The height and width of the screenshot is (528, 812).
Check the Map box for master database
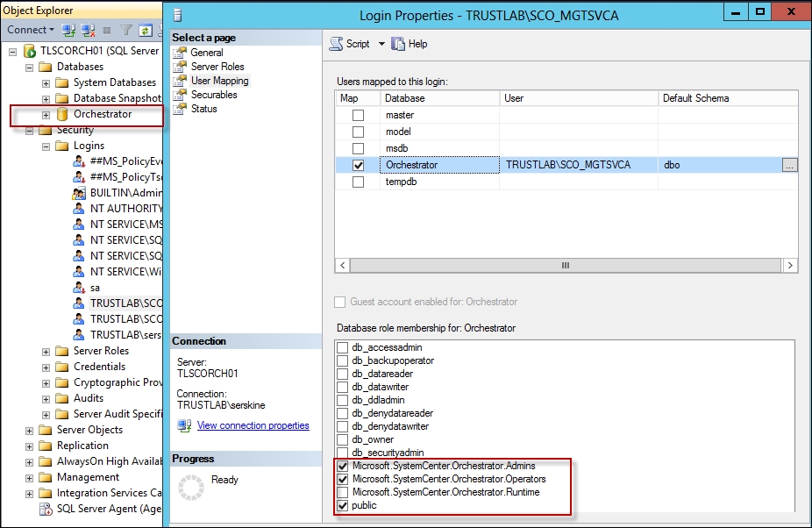(x=358, y=115)
